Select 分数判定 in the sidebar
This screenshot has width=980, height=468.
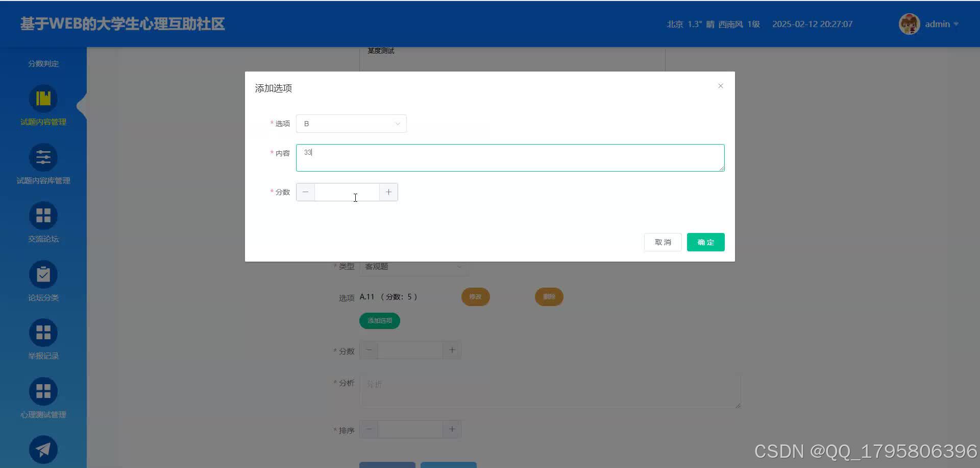[x=43, y=63]
